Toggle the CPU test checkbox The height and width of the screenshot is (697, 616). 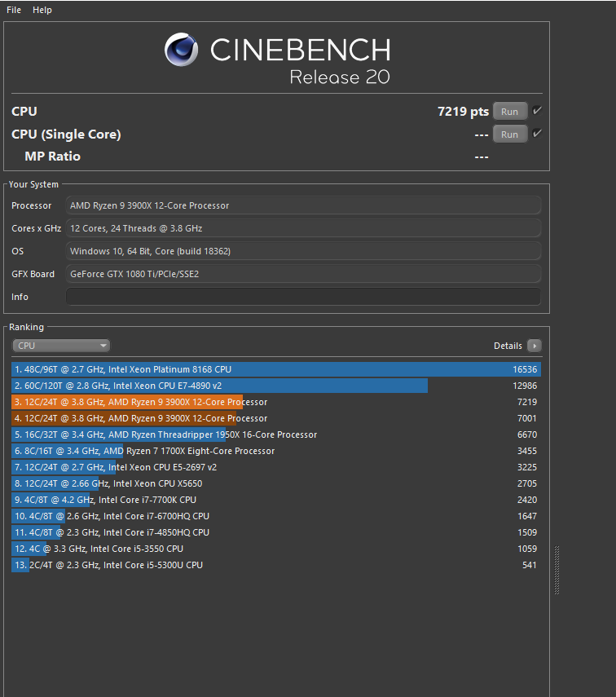coord(537,111)
